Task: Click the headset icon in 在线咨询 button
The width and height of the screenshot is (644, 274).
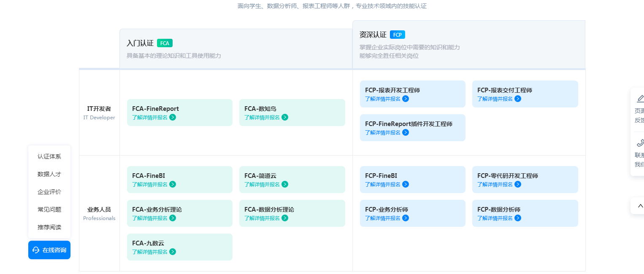Action: pyautogui.click(x=36, y=250)
